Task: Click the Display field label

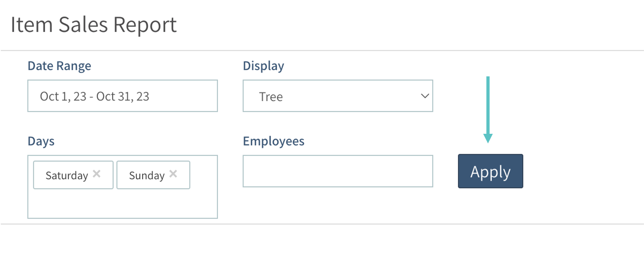Action: click(263, 66)
